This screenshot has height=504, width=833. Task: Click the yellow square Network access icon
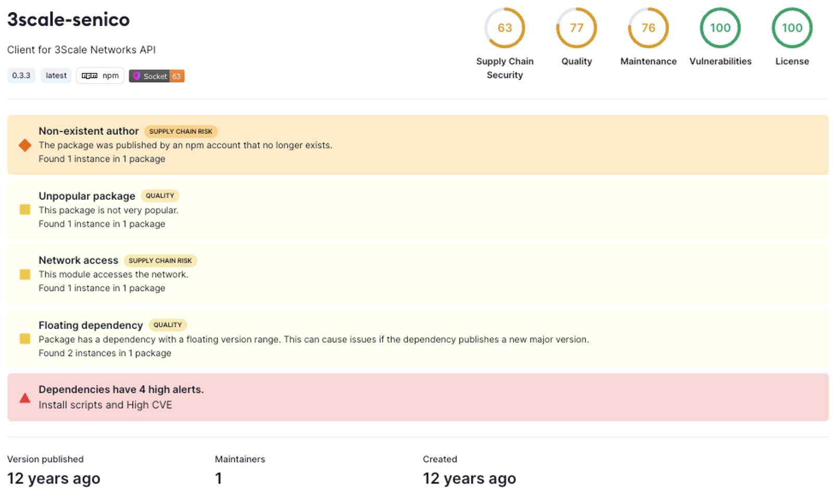click(x=24, y=274)
